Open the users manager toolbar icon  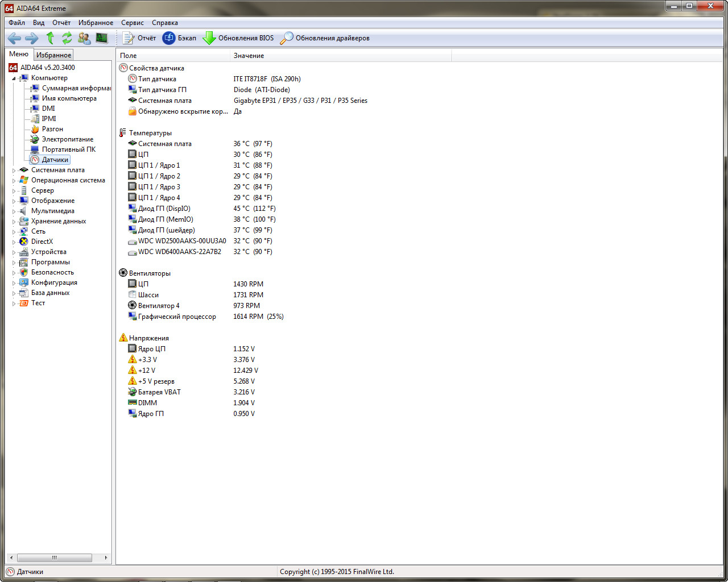pos(84,38)
